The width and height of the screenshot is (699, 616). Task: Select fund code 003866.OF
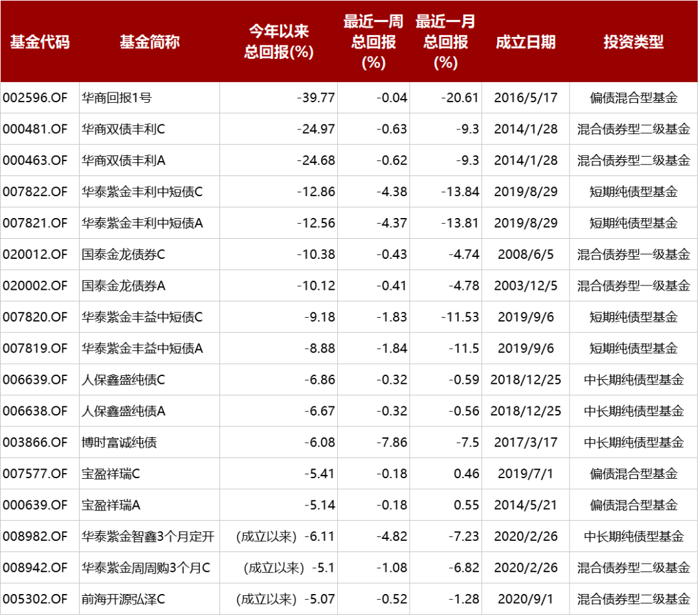pos(35,442)
